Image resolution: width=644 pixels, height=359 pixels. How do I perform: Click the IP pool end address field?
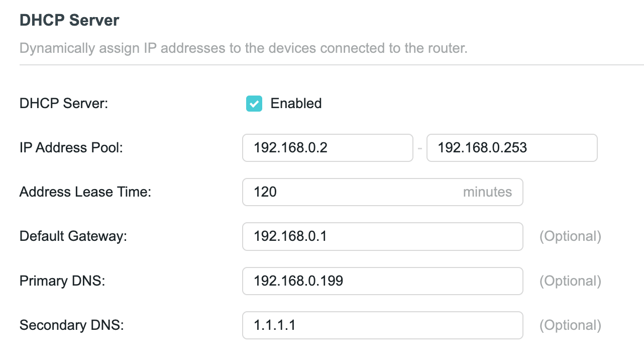[511, 148]
